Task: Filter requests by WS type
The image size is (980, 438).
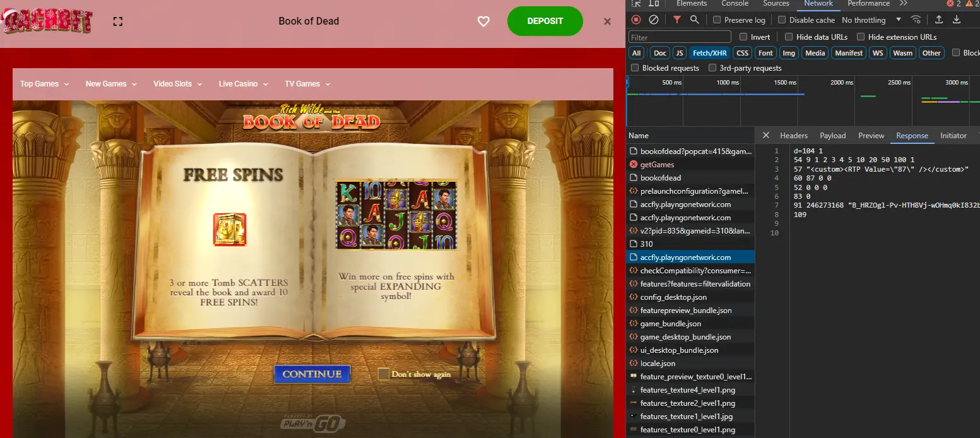Action: pyautogui.click(x=878, y=53)
